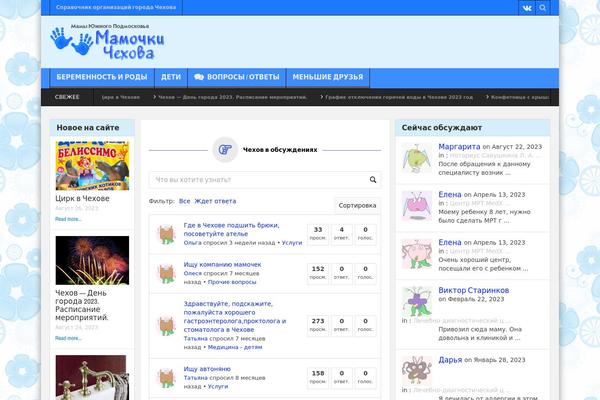Viewport: 600px width, 400px height.
Task: Submit search with magnifier icon in question field
Action: 373,180
